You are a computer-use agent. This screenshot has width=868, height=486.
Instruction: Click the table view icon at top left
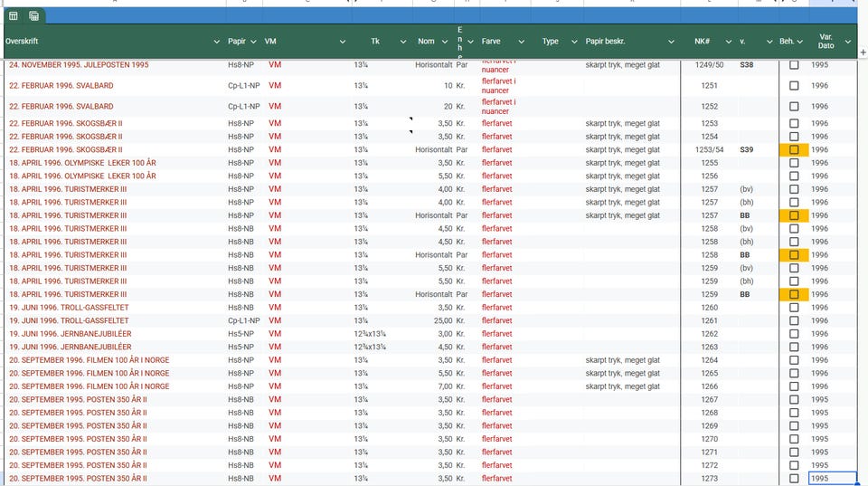(14, 15)
